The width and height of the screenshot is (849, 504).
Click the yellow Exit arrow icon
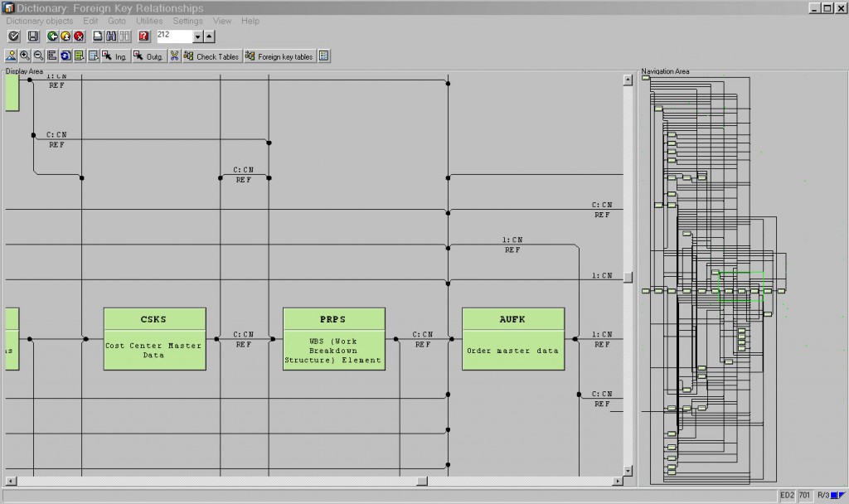65,36
